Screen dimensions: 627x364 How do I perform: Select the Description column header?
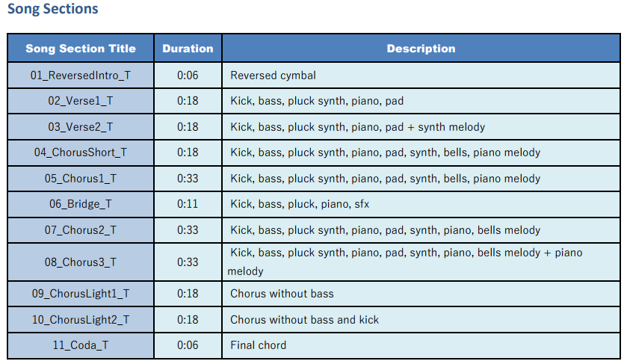(421, 49)
